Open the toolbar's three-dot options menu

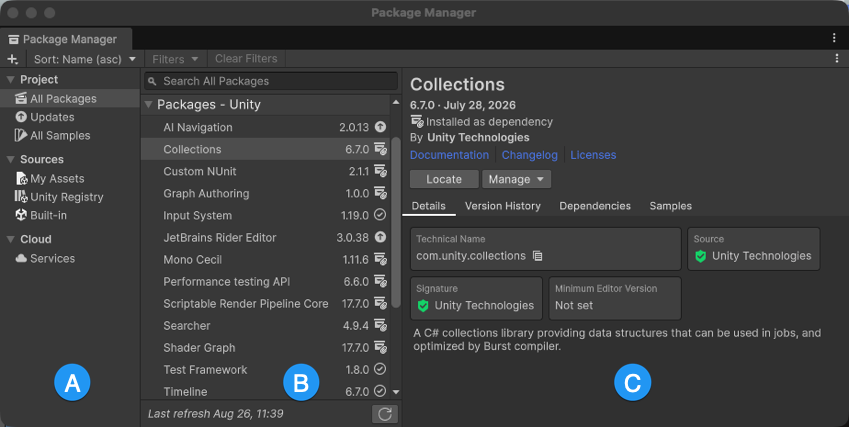pyautogui.click(x=837, y=58)
